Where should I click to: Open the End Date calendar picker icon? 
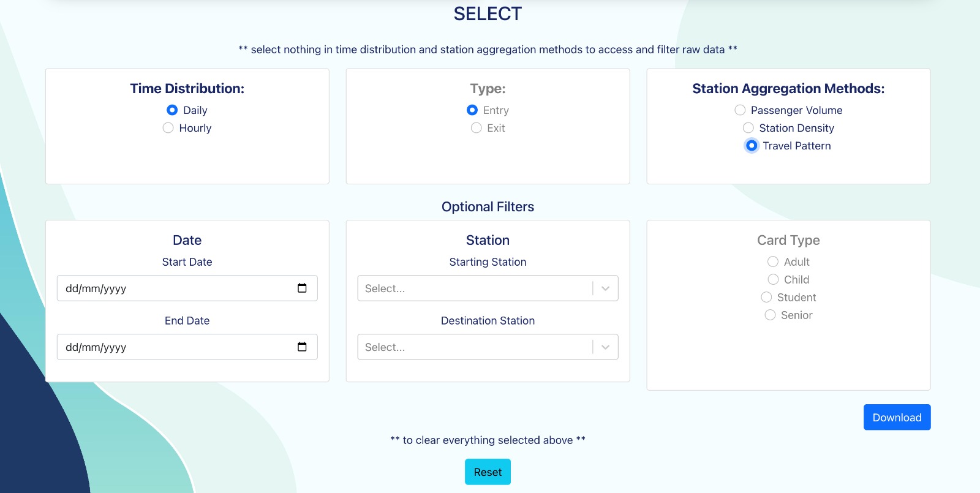pyautogui.click(x=302, y=347)
